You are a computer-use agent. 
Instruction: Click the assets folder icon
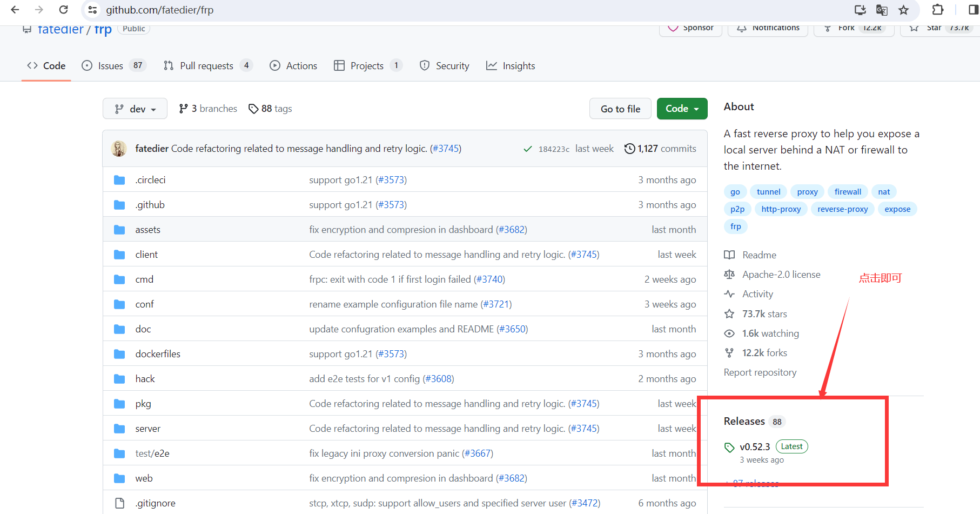(119, 230)
